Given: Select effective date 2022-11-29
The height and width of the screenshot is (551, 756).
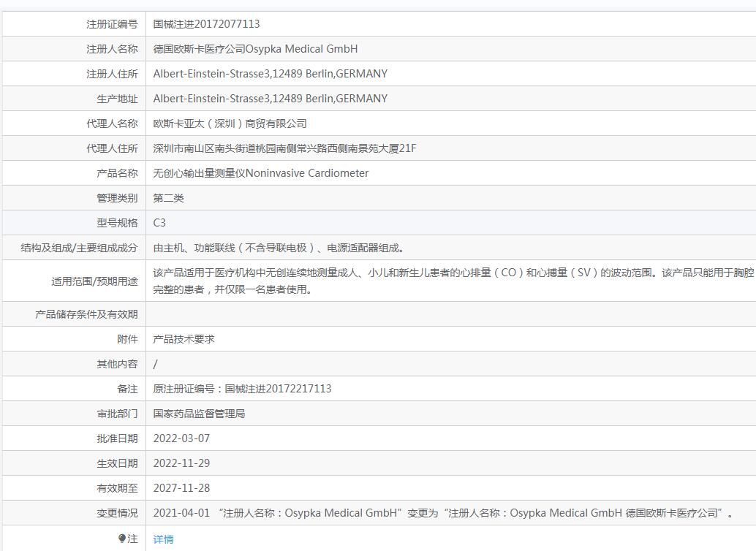Looking at the screenshot, I should coord(181,464).
